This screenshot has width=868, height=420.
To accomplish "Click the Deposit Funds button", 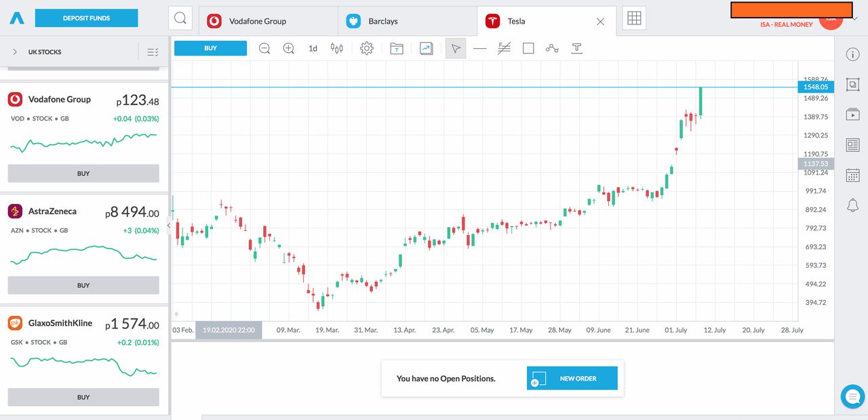I will click(86, 18).
